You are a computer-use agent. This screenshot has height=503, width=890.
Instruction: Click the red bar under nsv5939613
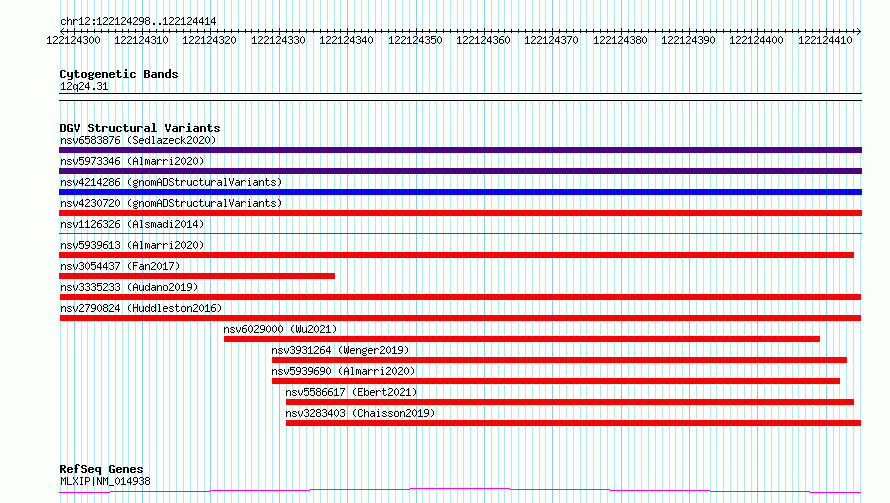point(456,255)
